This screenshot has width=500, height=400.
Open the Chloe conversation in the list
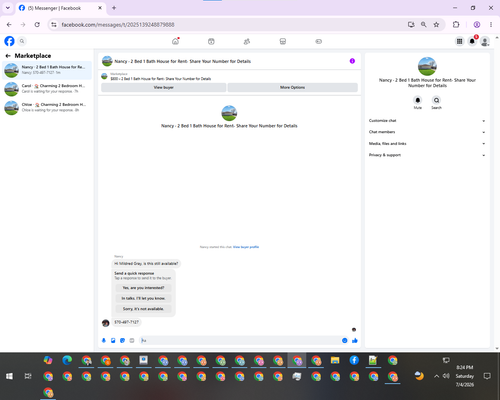(x=47, y=107)
